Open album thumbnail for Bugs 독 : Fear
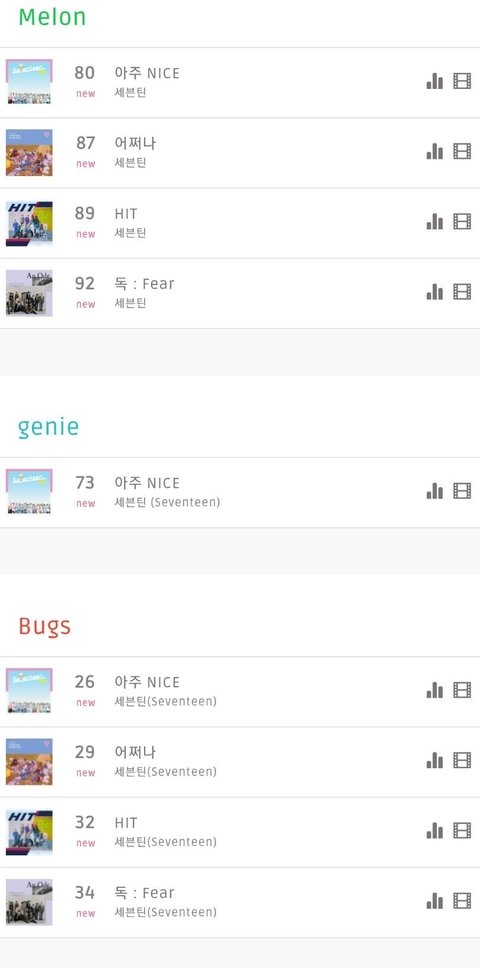The height and width of the screenshot is (968, 480). coord(29,902)
